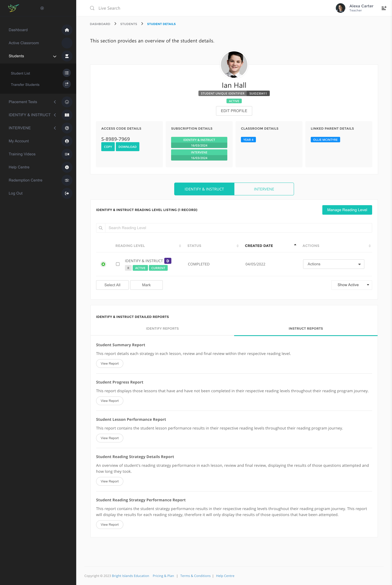Click the Log Out icon
This screenshot has width=392, height=585.
point(67,193)
